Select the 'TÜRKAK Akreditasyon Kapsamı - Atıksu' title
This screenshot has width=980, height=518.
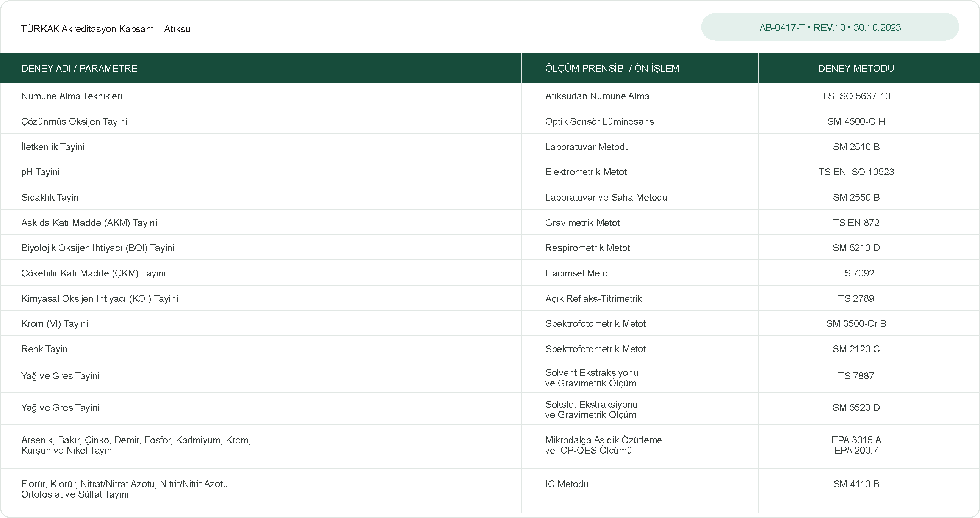106,29
